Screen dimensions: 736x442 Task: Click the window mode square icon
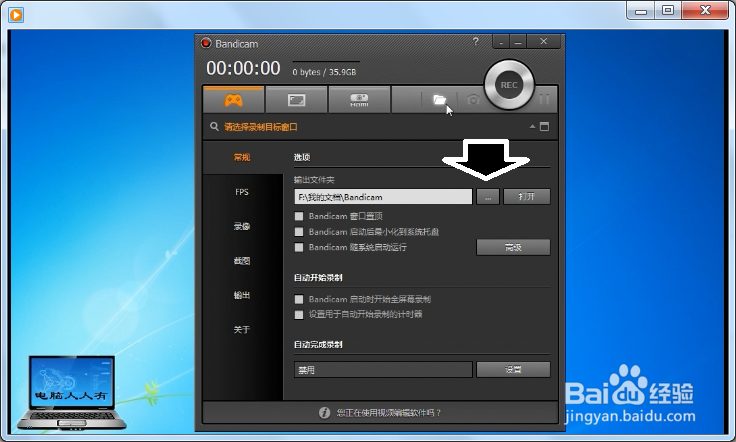(544, 127)
